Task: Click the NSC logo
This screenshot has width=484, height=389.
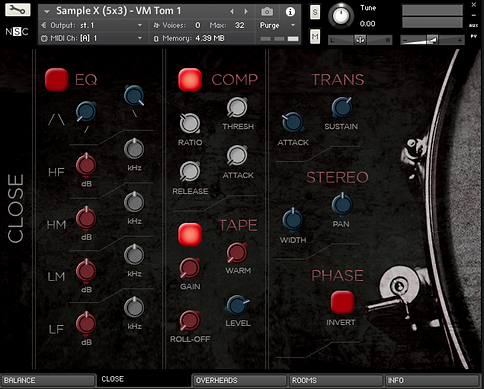Action: tap(17, 32)
